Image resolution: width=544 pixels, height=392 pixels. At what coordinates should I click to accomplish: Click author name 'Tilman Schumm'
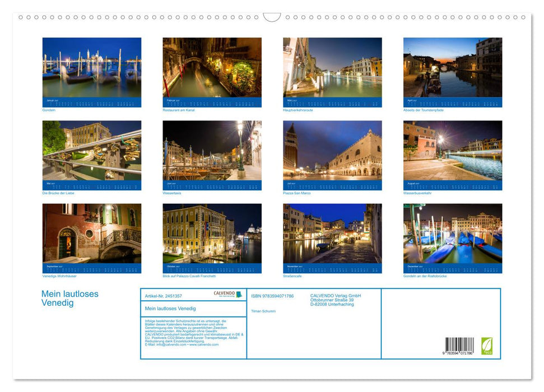click(x=263, y=311)
